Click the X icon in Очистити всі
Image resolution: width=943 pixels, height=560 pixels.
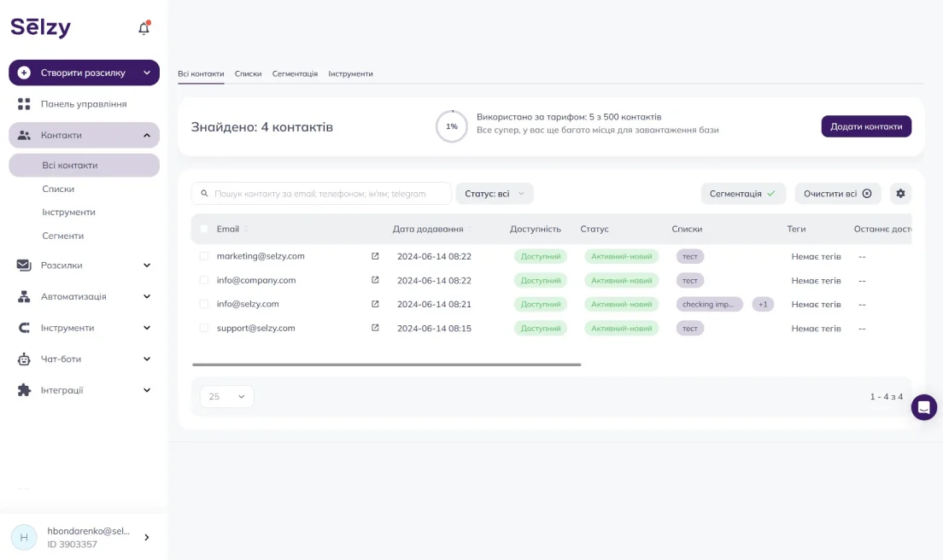click(x=867, y=194)
